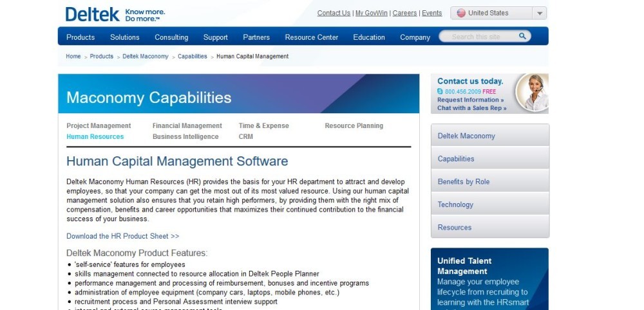This screenshot has height=310, width=644.
Task: Click the Home breadcrumb
Action: (73, 57)
